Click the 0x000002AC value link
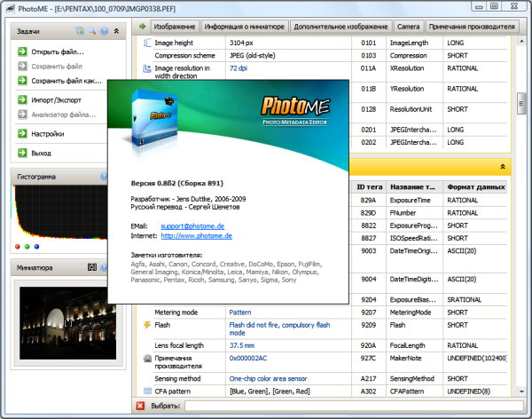The height and width of the screenshot is (419, 532). coord(248,358)
